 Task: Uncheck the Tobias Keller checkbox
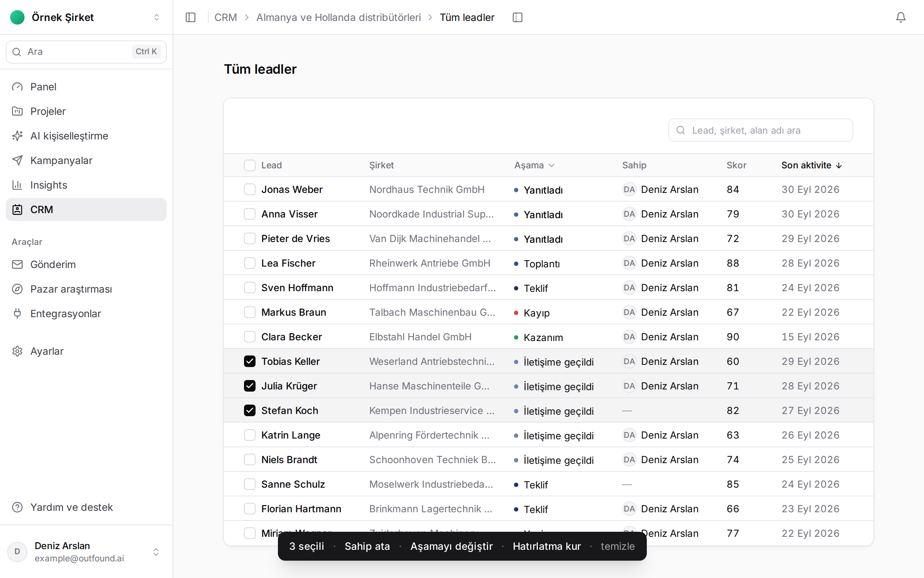[x=250, y=361]
